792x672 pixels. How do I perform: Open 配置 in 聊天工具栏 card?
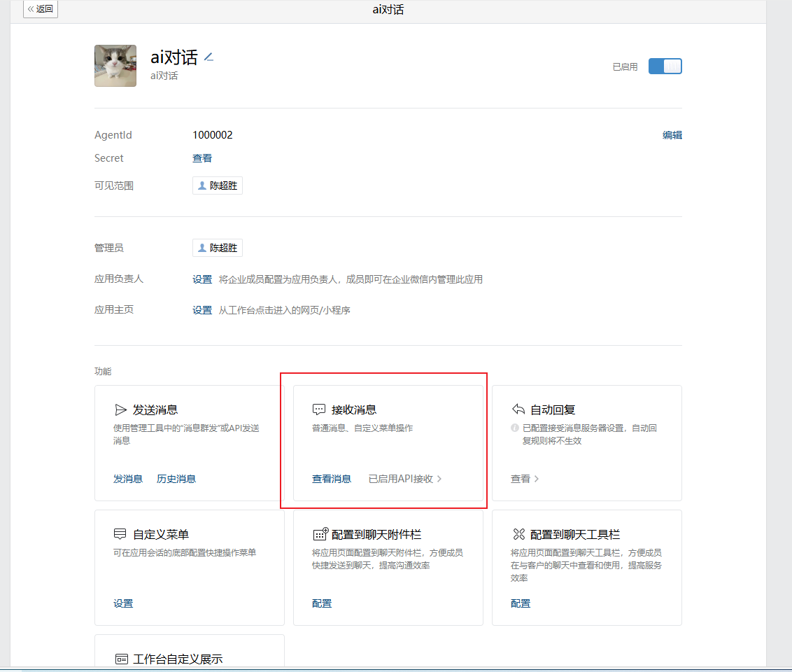click(521, 604)
